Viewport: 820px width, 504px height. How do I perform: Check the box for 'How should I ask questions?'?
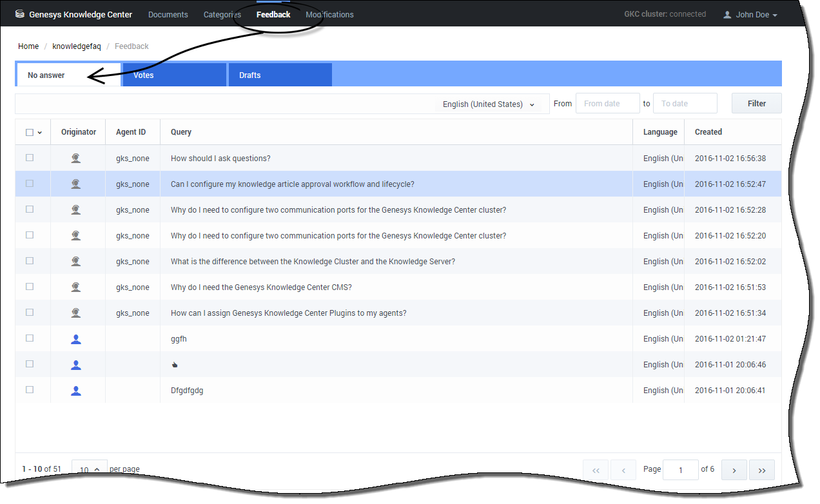pyautogui.click(x=30, y=158)
